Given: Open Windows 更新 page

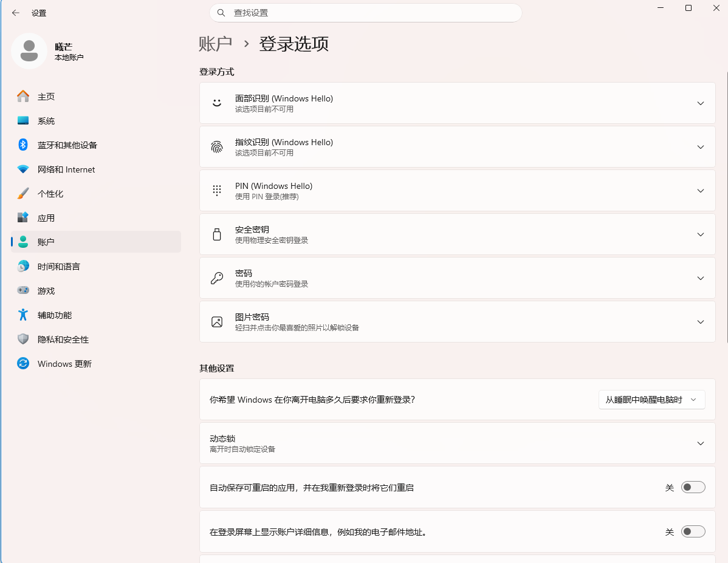Looking at the screenshot, I should (x=96, y=363).
